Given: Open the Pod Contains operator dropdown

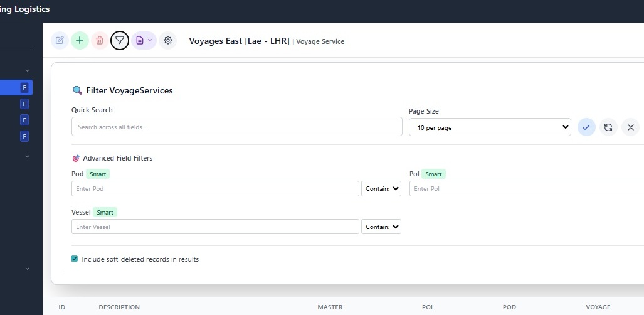Looking at the screenshot, I should (x=381, y=189).
